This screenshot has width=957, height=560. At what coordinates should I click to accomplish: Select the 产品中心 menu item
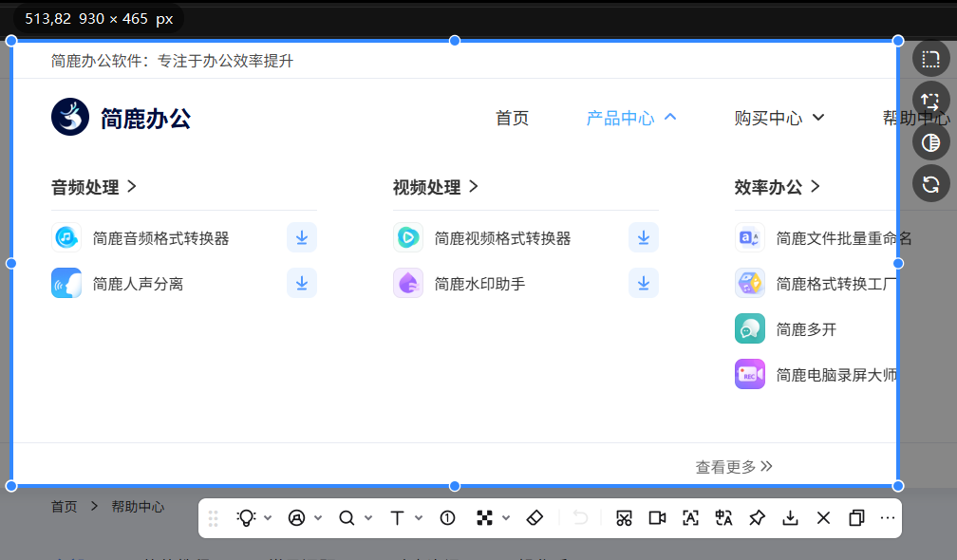click(620, 118)
